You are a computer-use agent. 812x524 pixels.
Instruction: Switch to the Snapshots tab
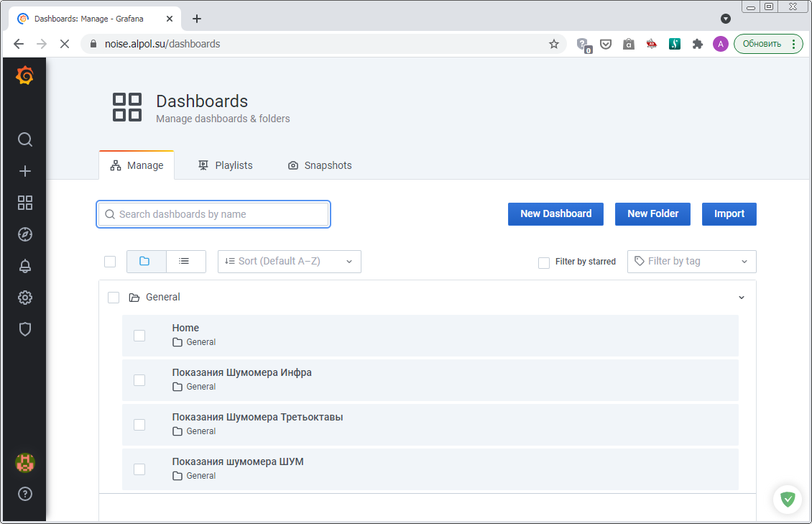point(320,165)
